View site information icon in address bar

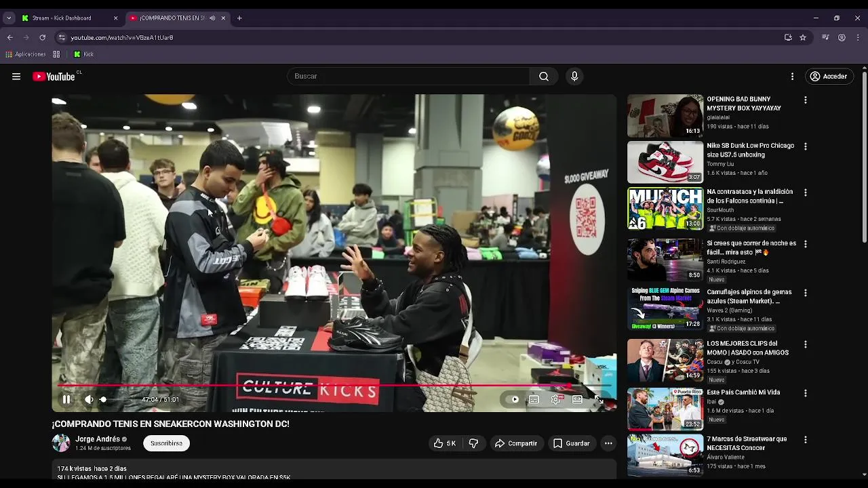click(x=62, y=37)
